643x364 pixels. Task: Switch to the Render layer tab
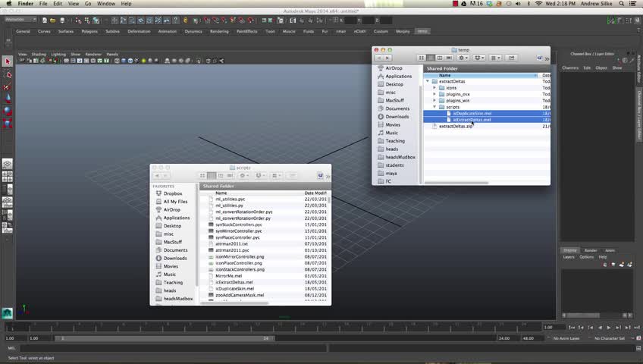[591, 250]
